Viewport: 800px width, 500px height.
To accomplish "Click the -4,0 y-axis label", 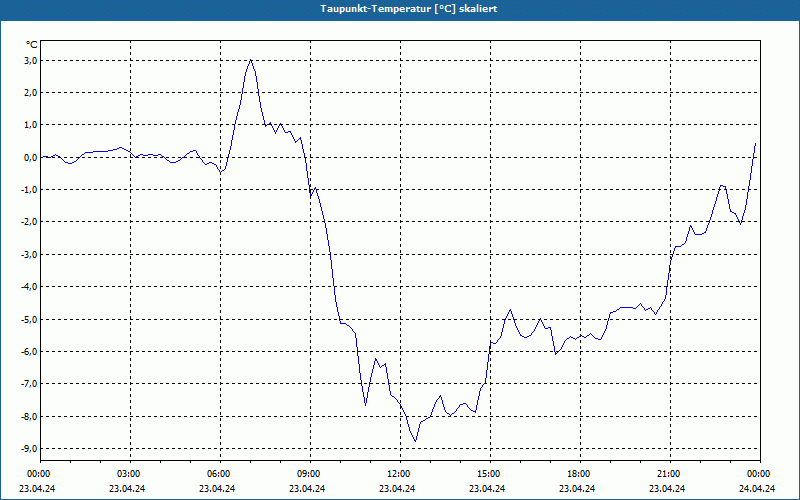I will [x=30, y=287].
